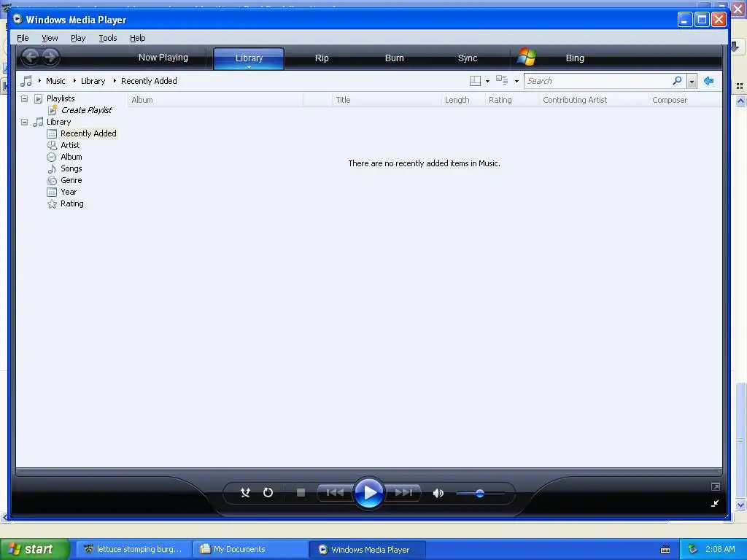Open Year view in Library tree

68,192
